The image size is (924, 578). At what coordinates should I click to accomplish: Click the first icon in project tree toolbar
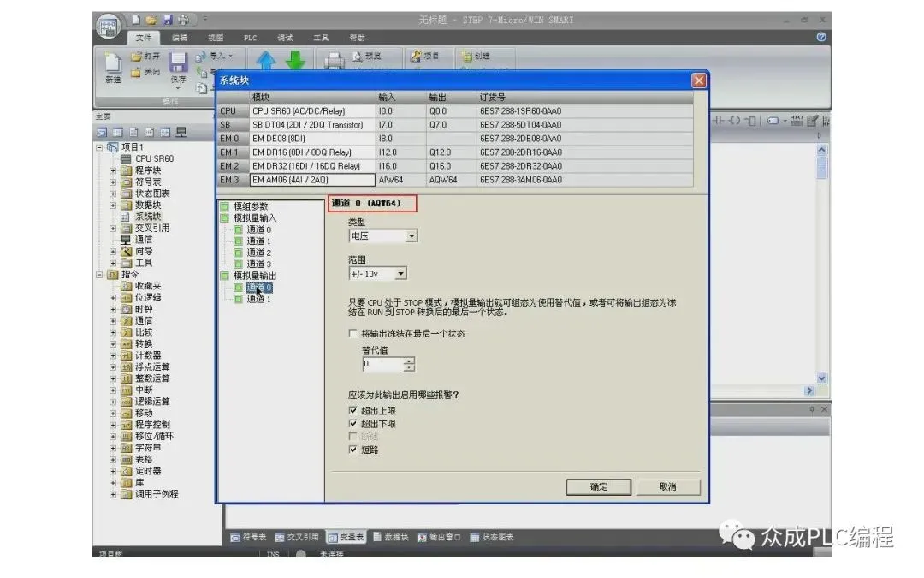(x=102, y=133)
